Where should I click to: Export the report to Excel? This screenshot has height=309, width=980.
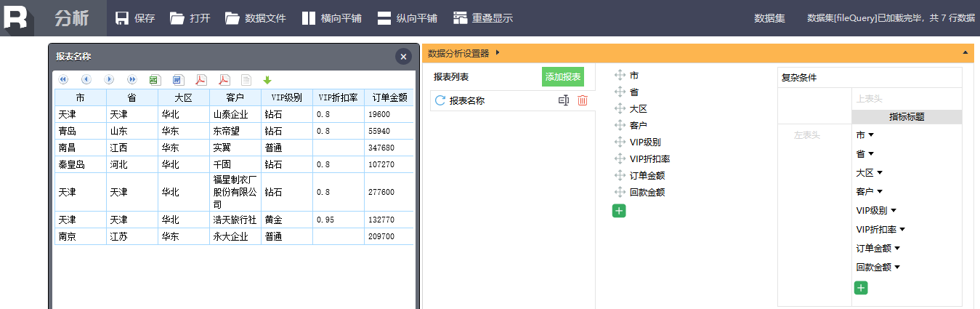point(155,79)
